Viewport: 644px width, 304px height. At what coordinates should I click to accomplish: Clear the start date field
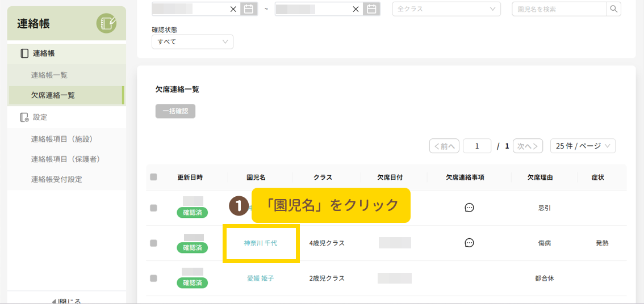click(233, 9)
